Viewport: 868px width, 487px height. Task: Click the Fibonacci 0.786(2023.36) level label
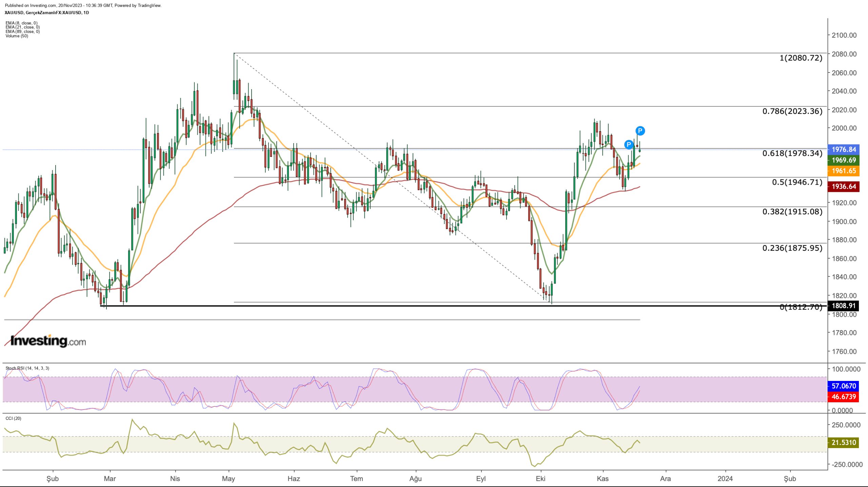[x=792, y=111]
